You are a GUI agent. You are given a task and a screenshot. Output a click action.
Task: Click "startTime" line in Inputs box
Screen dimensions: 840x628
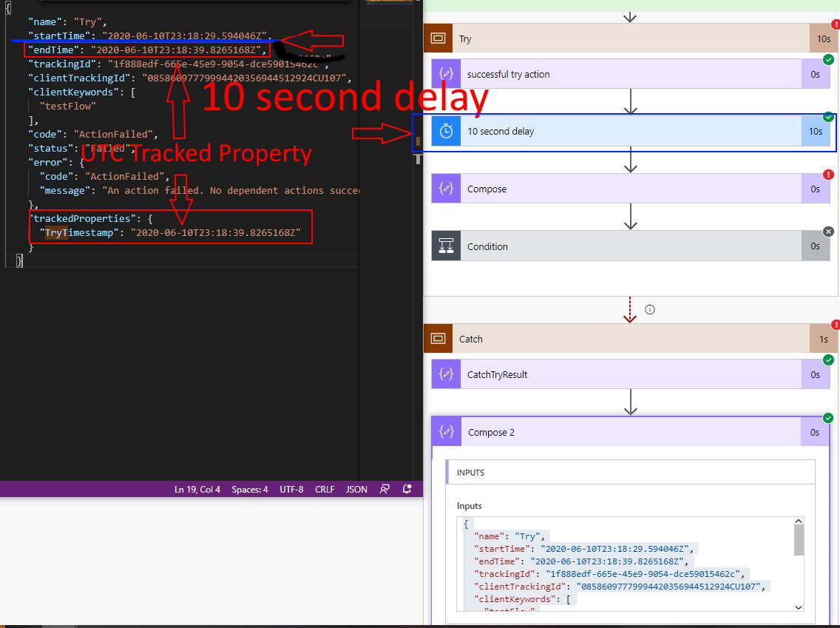(584, 549)
